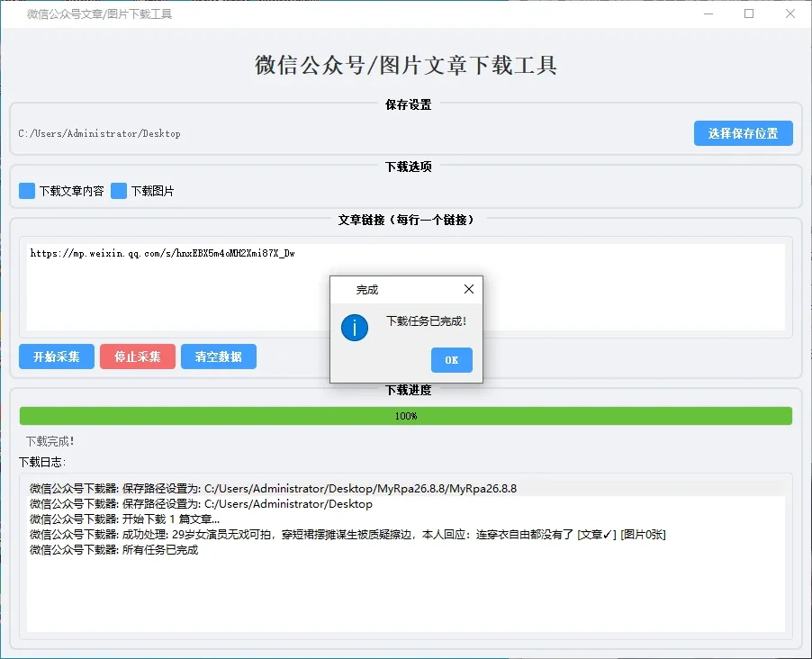Click the 开始采集 button

[57, 357]
